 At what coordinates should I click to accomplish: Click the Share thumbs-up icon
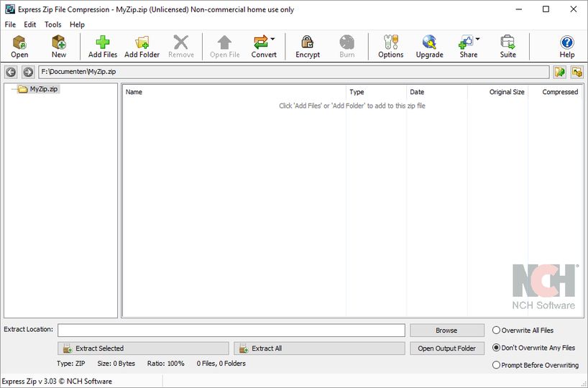[x=466, y=42]
